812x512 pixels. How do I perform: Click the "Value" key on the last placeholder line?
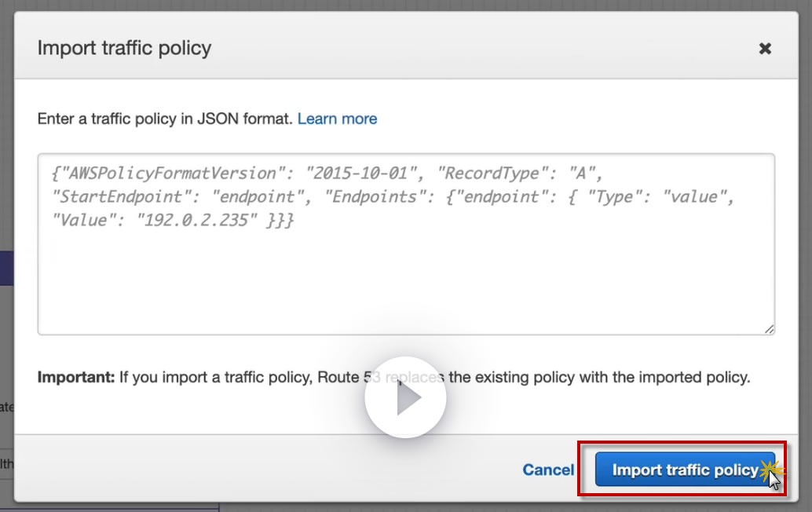(79, 220)
